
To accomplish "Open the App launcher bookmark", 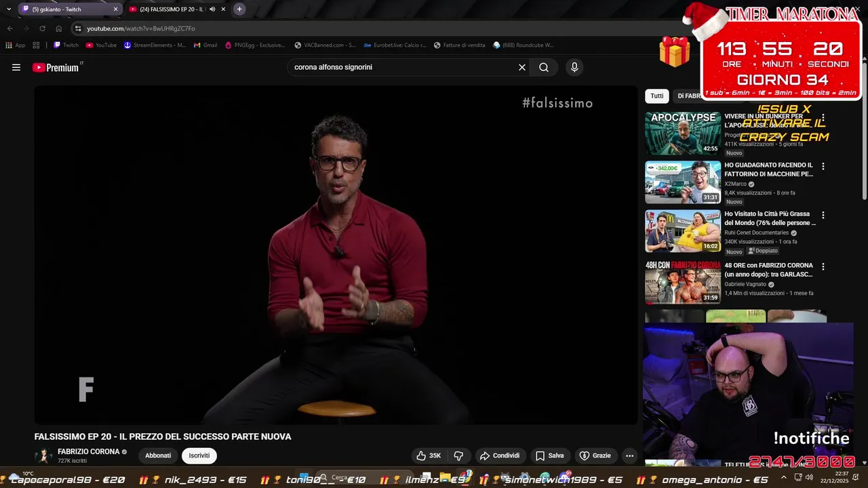I will 16,45.
